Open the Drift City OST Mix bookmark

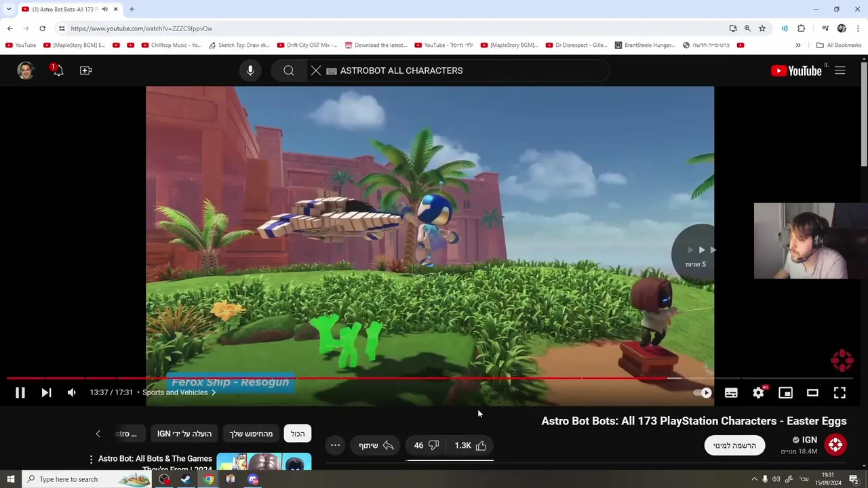pos(307,45)
